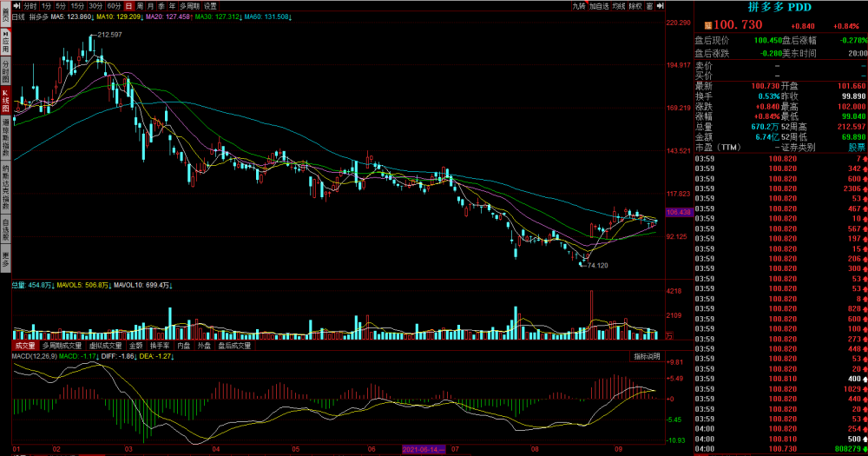The width and height of the screenshot is (868, 456).
Task: Click the 212.597 high price label
Action: click(109, 35)
